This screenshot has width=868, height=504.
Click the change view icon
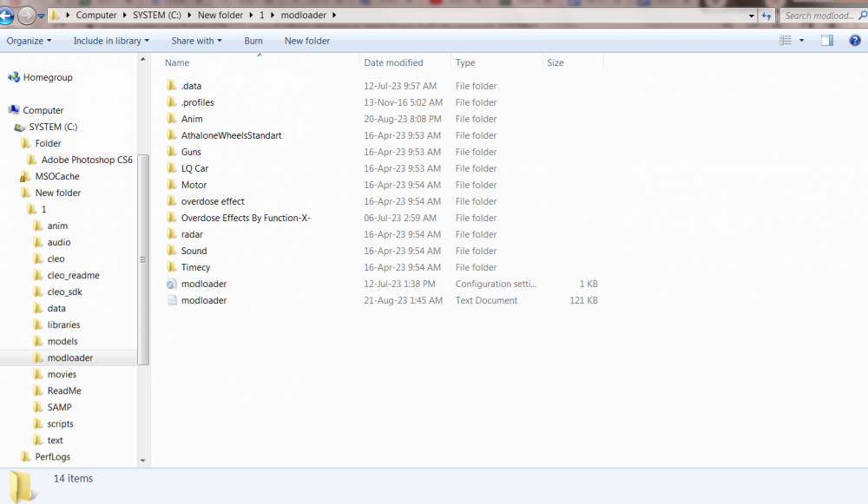785,41
